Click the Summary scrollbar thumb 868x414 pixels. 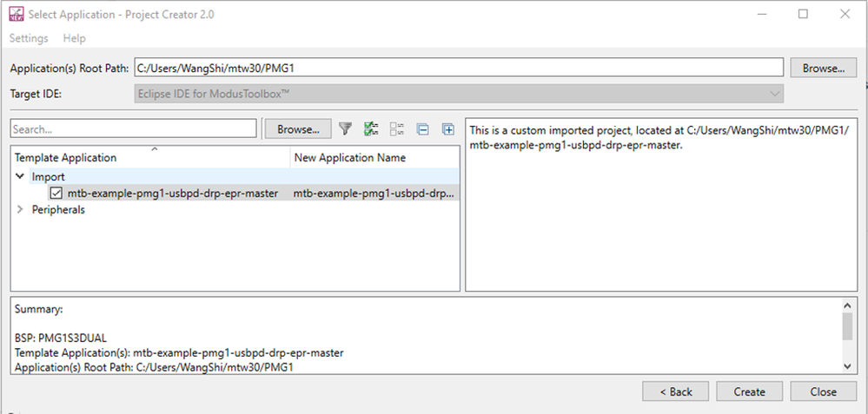(x=847, y=326)
